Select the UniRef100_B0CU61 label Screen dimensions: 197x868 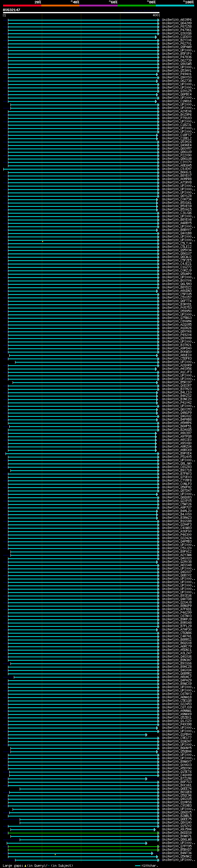tap(176, 785)
